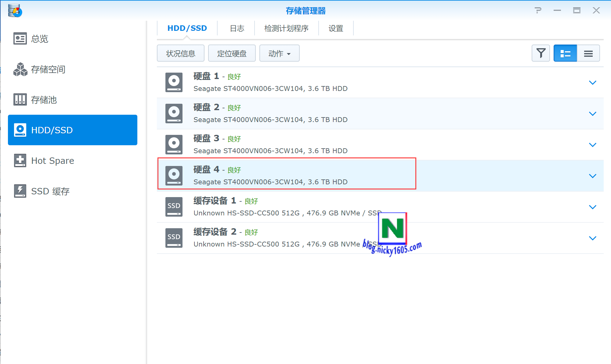611x364 pixels.
Task: Go to Hot Spare in sidebar
Action: pyautogui.click(x=73, y=160)
